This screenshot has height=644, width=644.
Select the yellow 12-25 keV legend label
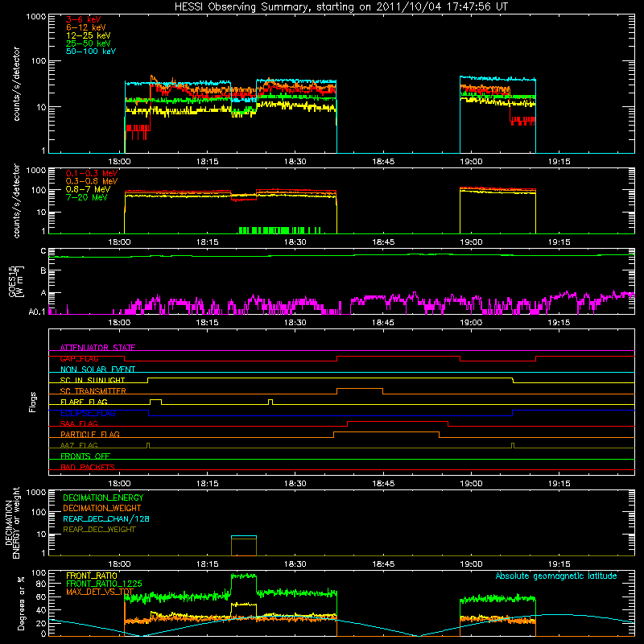[x=88, y=35]
